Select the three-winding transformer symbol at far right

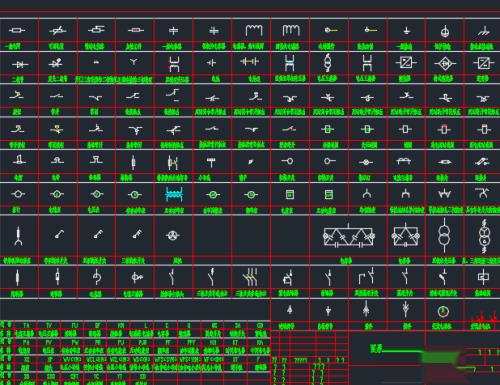tap(483, 236)
